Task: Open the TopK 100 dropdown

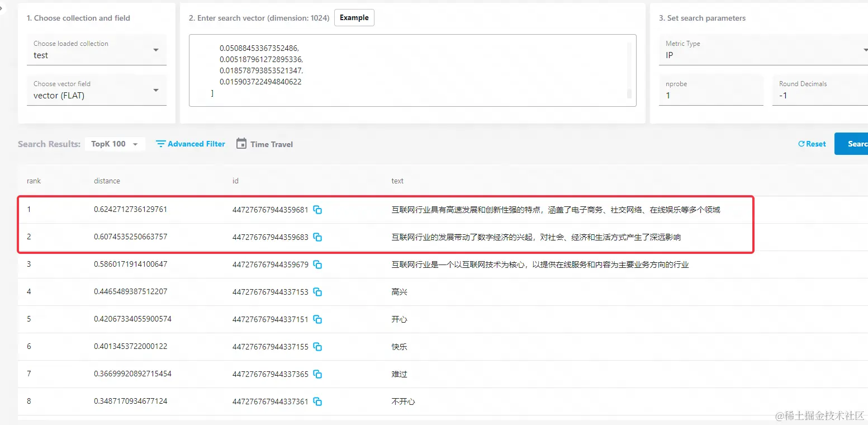Action: pos(115,144)
